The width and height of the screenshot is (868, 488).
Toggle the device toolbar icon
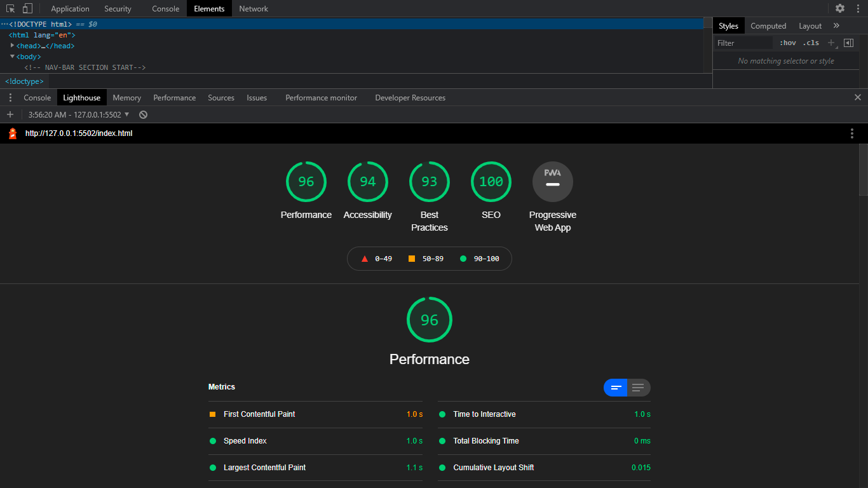[x=27, y=8]
